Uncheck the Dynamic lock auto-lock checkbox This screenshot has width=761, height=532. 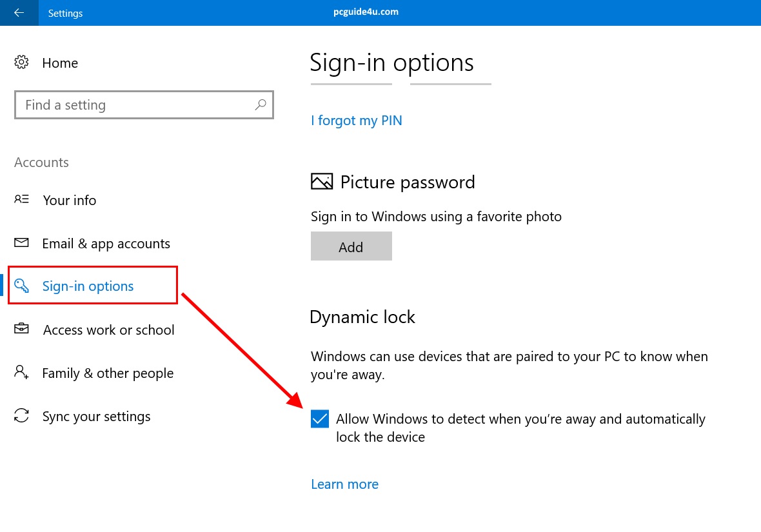click(x=320, y=419)
